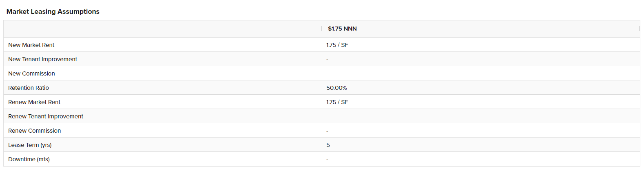
Task: Click the Market Leasing Assumptions heading
Action: click(x=53, y=11)
